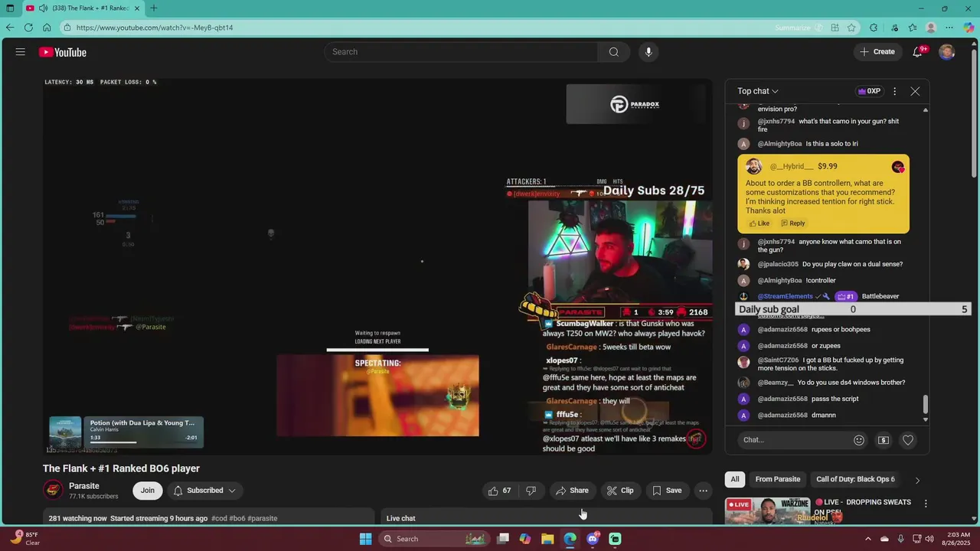Click the search magnifier button
The image size is (980, 551).
[613, 52]
